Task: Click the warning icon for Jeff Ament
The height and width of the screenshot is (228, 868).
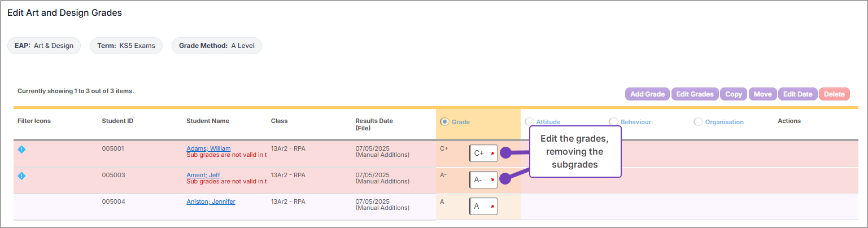Action: 21,176
